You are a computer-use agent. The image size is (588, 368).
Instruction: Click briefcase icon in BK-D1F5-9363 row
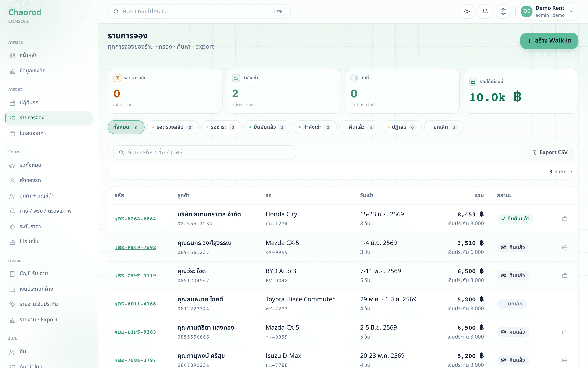[565, 332]
